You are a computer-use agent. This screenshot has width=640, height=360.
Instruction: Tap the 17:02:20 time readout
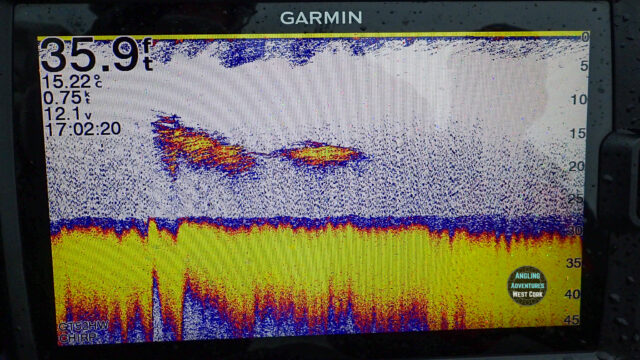pos(83,129)
